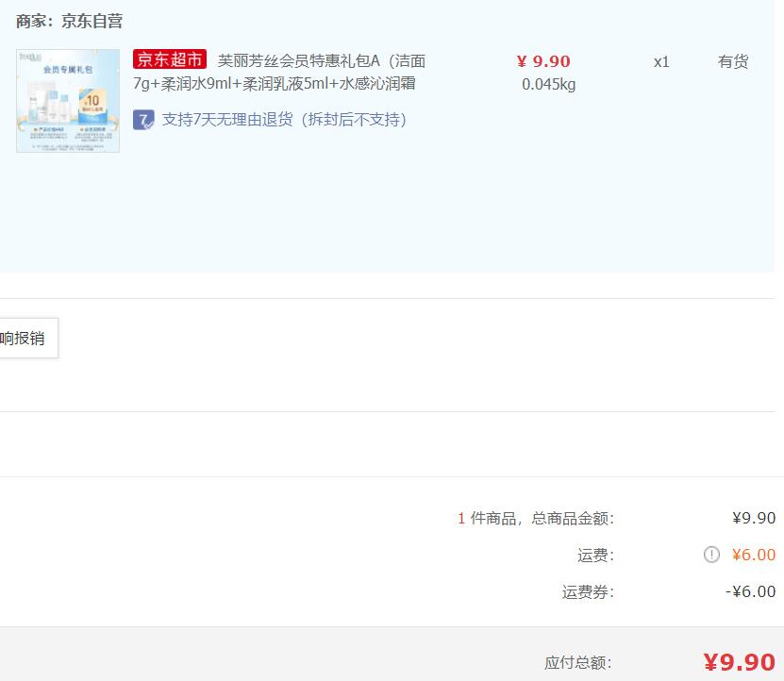Click the 商家：京东自营 merchant label

tap(69, 21)
